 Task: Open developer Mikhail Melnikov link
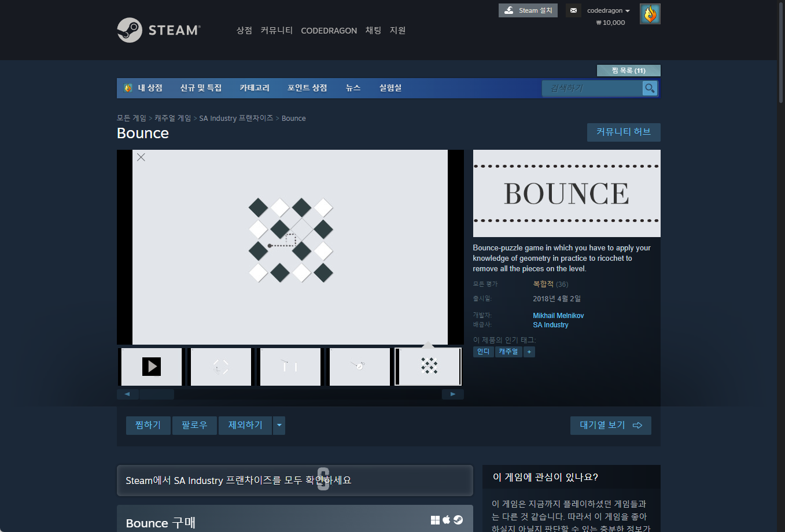coord(558,316)
